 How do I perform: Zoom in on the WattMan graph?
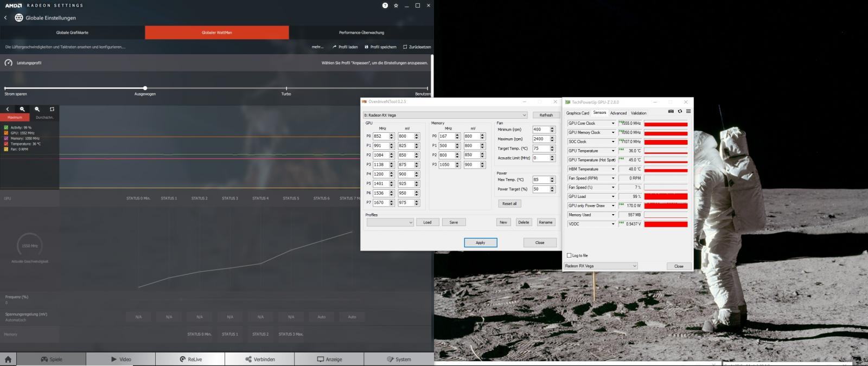click(22, 109)
